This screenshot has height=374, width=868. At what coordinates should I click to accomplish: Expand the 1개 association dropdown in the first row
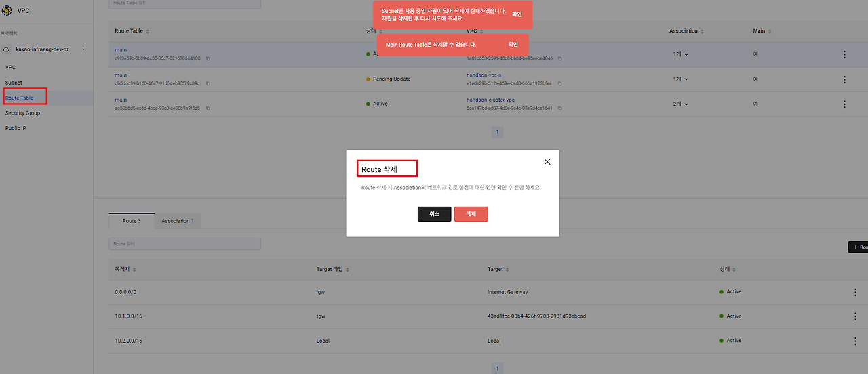click(x=681, y=54)
